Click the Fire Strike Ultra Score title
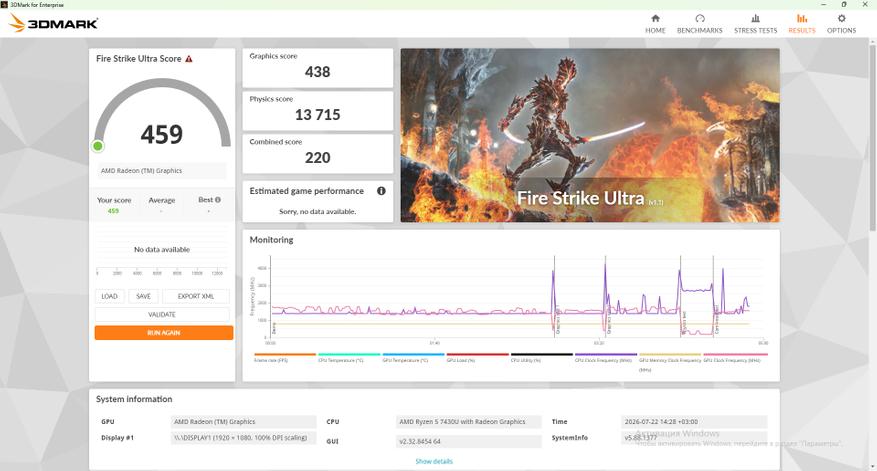This screenshot has width=877, height=471. 139,59
